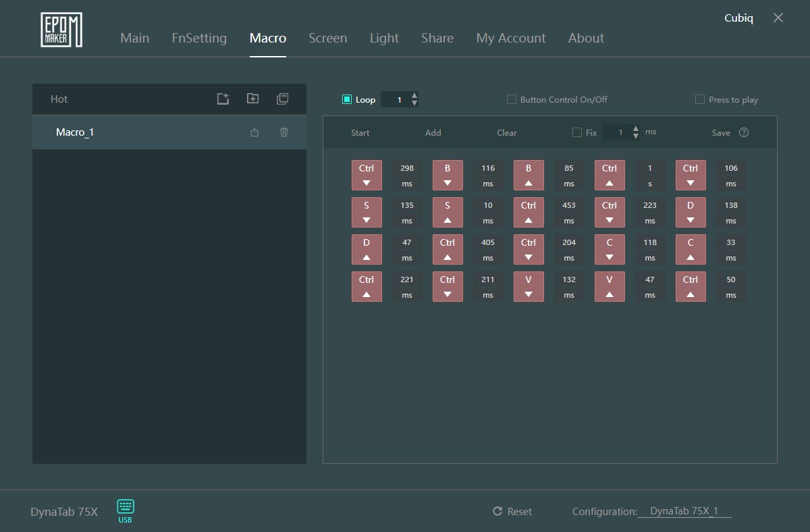Click the DynaTab 75X device name
The width and height of the screenshot is (810, 532).
(x=64, y=512)
